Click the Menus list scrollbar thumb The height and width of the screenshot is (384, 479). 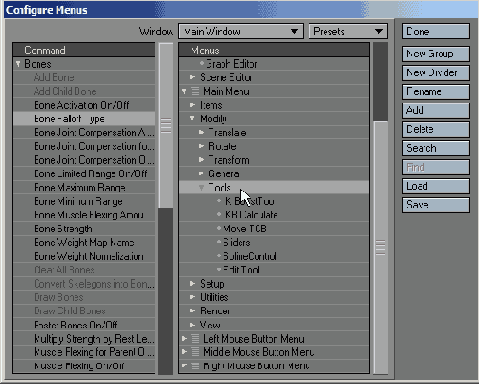click(x=380, y=247)
